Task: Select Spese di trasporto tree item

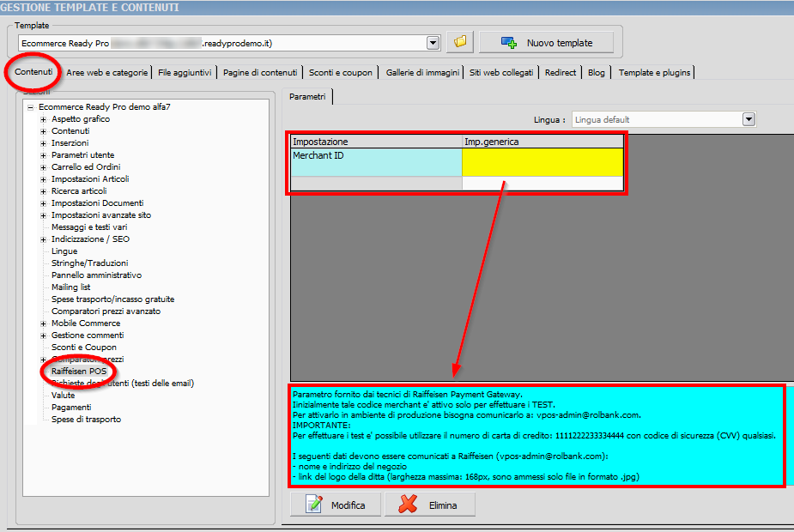Action: click(x=86, y=420)
